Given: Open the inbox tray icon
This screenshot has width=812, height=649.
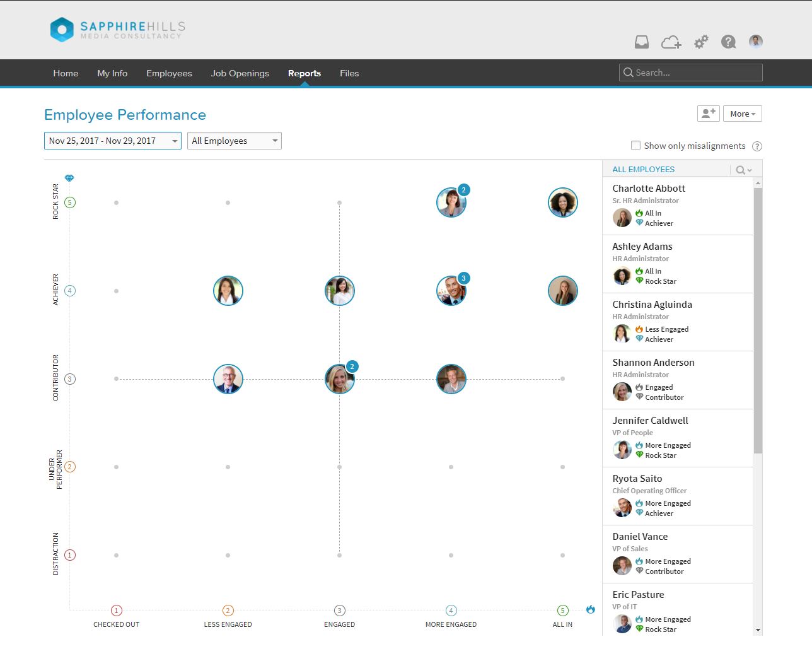Looking at the screenshot, I should 642,42.
